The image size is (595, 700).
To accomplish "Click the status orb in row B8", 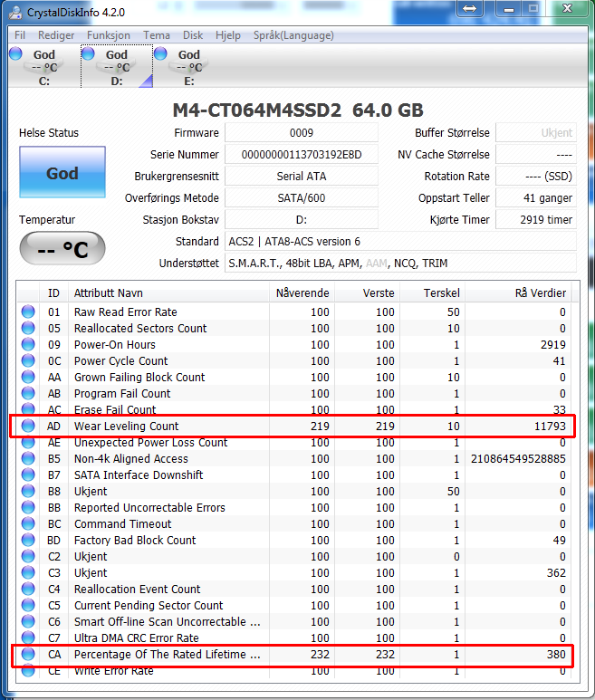I will pos(28,491).
